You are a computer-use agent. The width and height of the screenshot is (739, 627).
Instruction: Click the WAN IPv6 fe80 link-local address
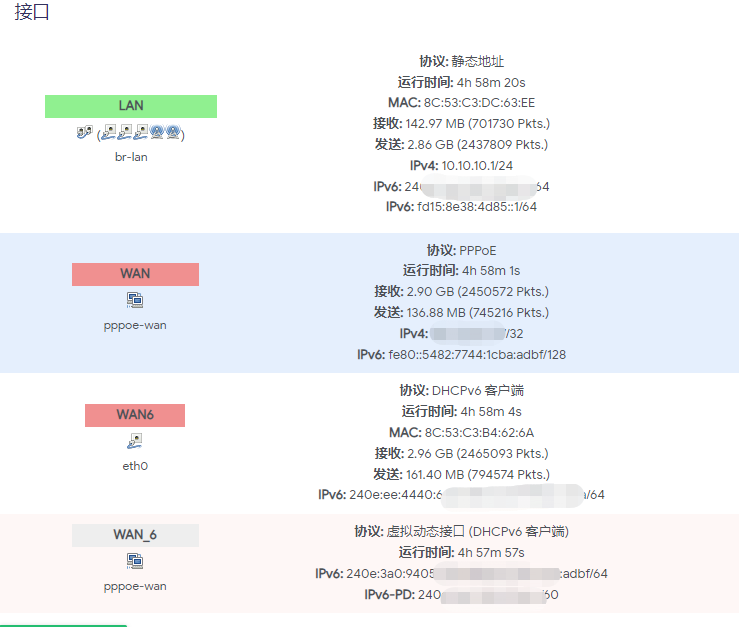(x=477, y=355)
